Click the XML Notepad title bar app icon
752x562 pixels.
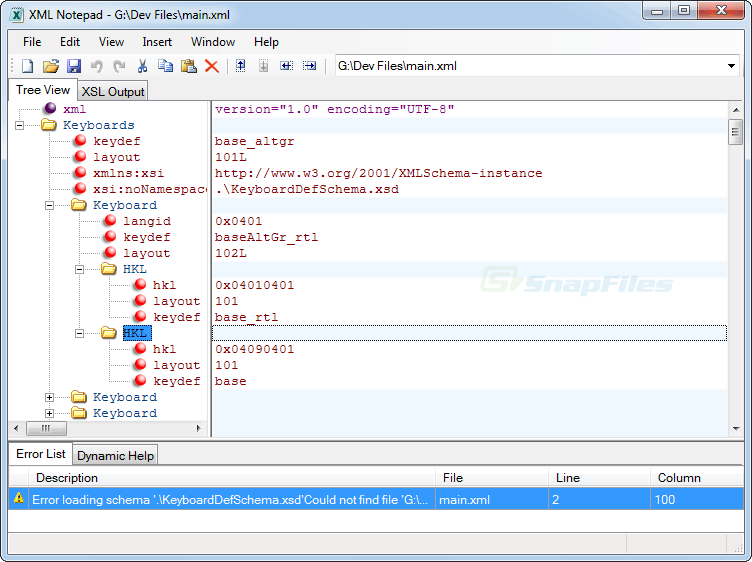point(17,15)
